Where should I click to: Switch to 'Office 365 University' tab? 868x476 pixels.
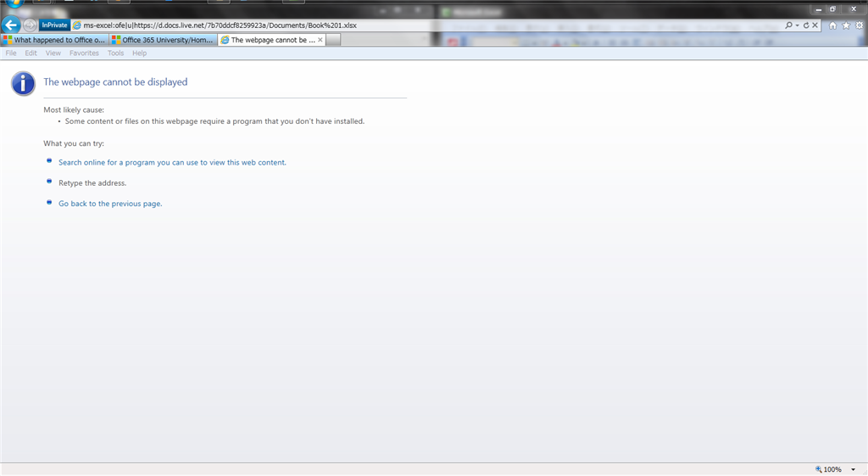pyautogui.click(x=163, y=40)
